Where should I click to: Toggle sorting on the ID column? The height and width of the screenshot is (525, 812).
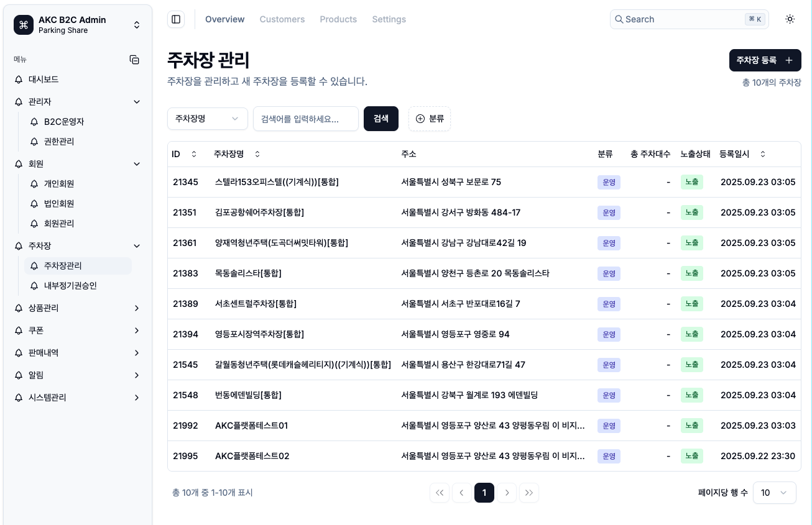(193, 154)
